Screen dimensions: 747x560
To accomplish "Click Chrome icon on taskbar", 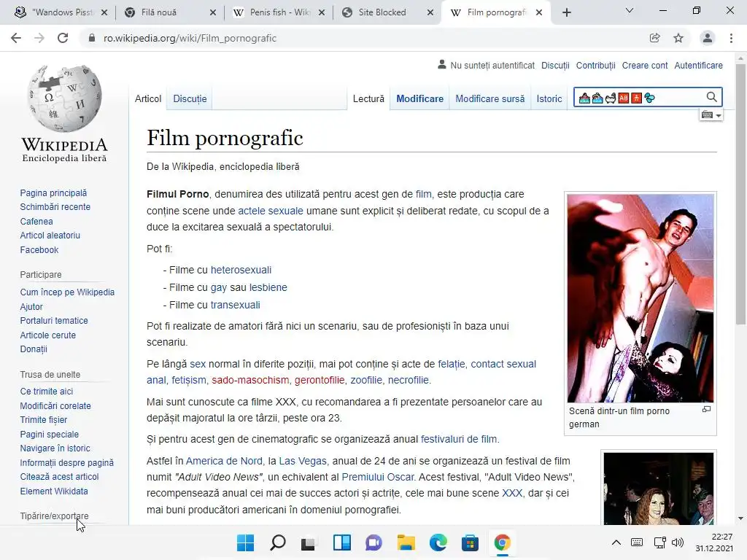I will (x=502, y=542).
